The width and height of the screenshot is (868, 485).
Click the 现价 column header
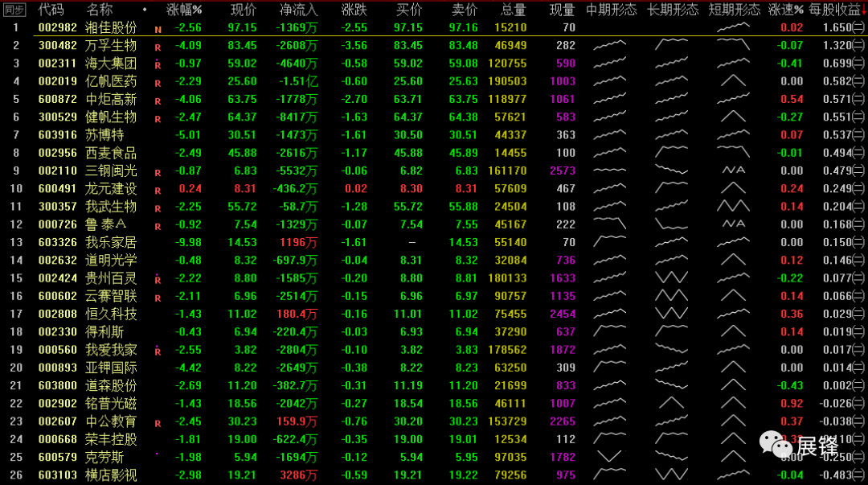(x=243, y=10)
